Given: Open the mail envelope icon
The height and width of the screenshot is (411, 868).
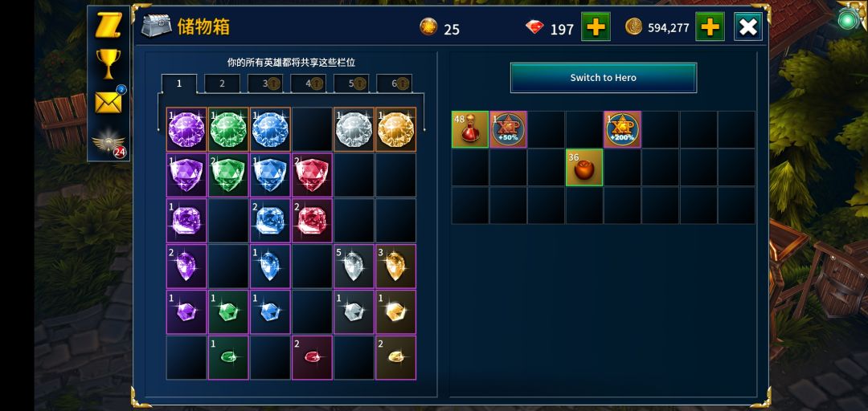Looking at the screenshot, I should click(108, 102).
